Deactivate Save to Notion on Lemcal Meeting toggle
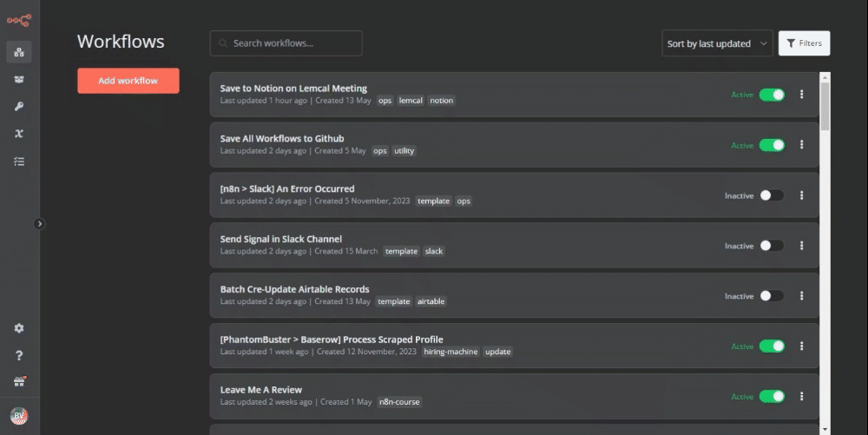Screen dimensions: 868x435 [772, 95]
